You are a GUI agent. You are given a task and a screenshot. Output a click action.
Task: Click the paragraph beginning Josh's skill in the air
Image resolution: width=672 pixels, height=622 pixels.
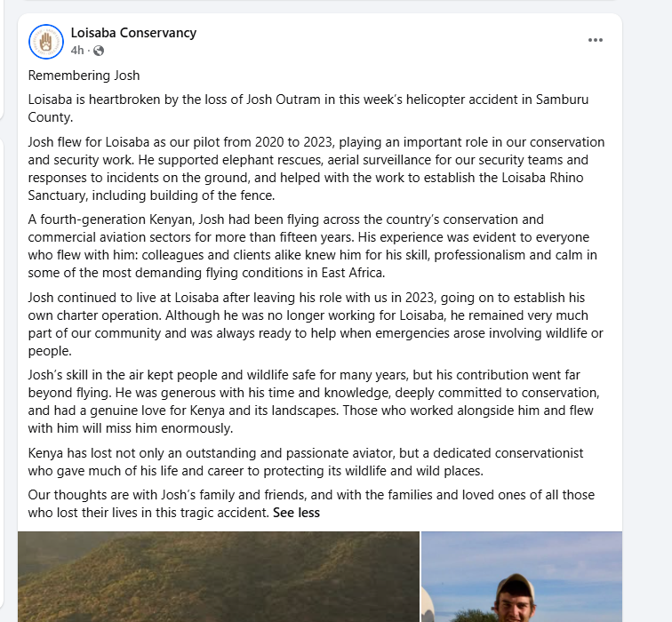point(314,402)
